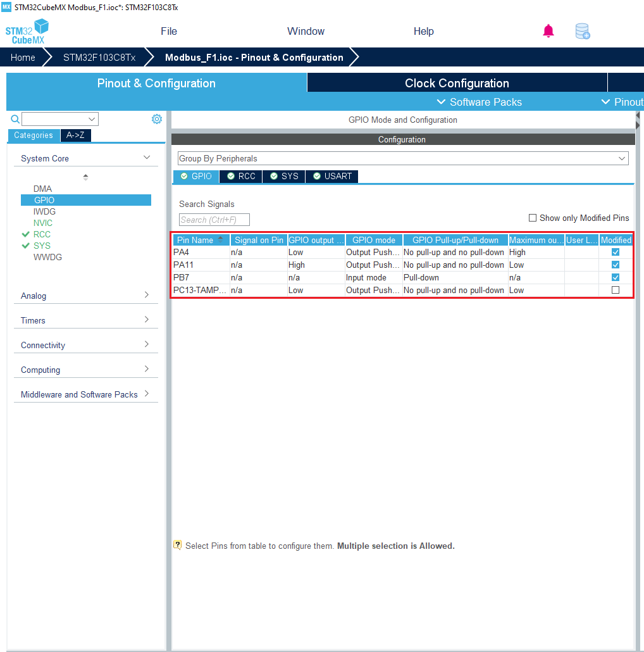Viewport: 644px width, 652px height.
Task: Select WWDG in System Core
Action: point(47,258)
